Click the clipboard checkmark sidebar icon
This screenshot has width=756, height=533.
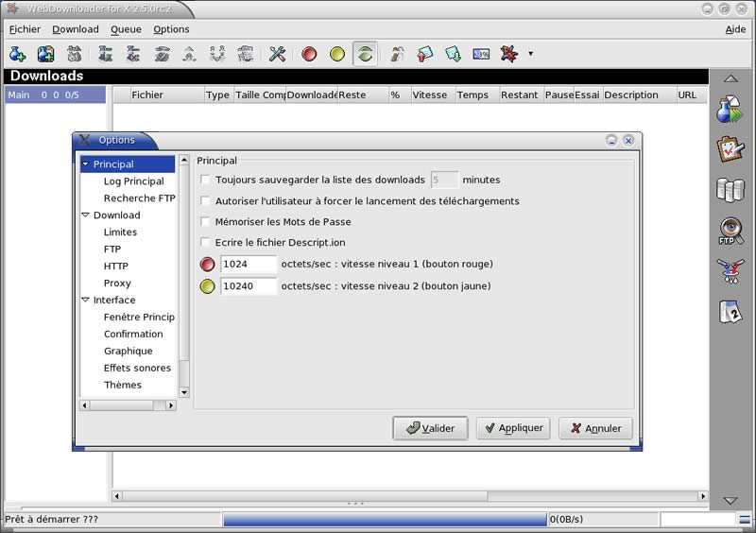click(730, 149)
